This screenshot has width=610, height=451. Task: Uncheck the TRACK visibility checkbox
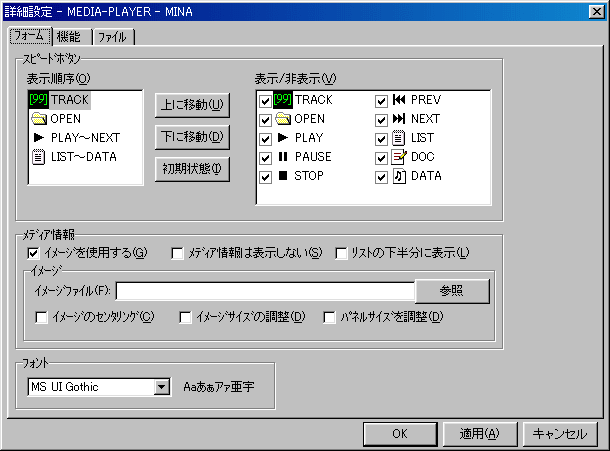click(265, 101)
